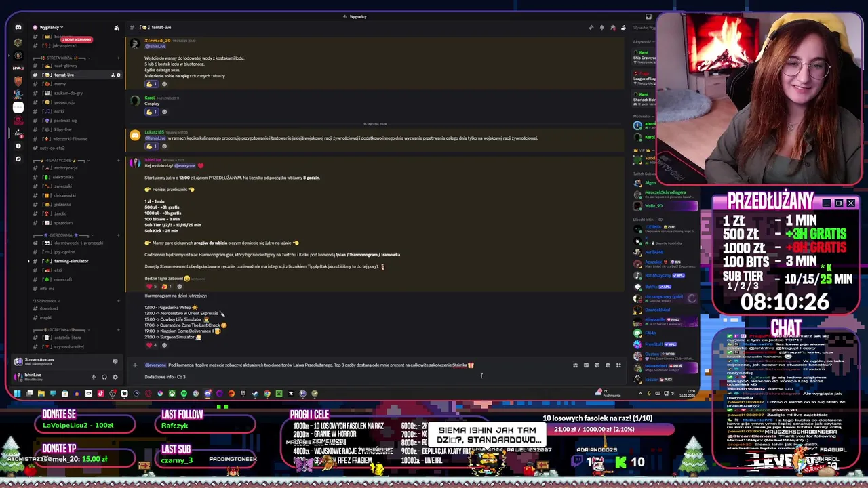The height and width of the screenshot is (488, 868).
Task: Open the farming-simulator channel
Action: point(76,261)
